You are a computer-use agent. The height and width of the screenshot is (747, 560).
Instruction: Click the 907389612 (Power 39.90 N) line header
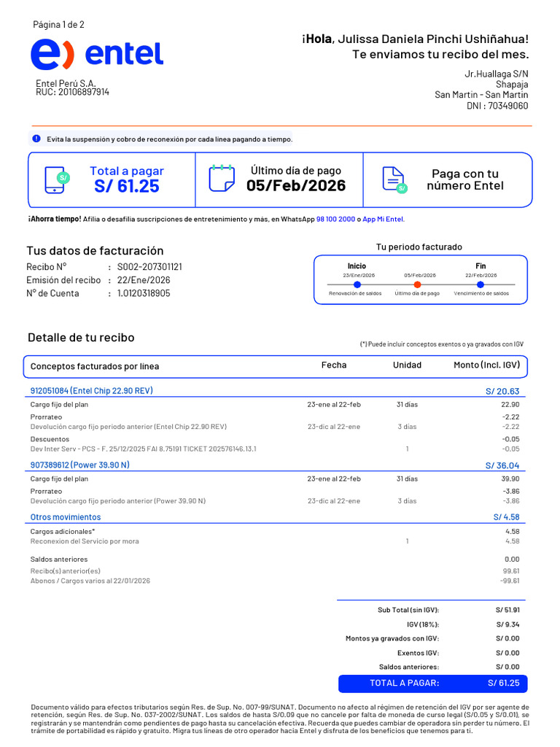click(80, 465)
